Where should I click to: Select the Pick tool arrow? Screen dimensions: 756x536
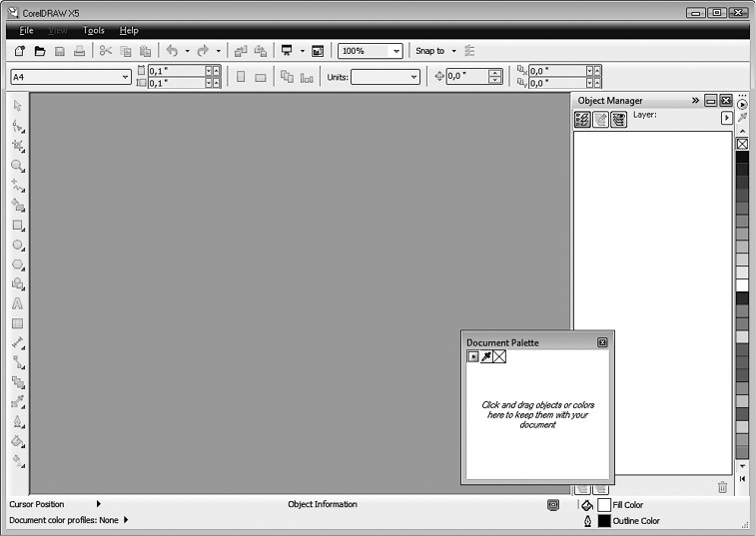pos(17,105)
